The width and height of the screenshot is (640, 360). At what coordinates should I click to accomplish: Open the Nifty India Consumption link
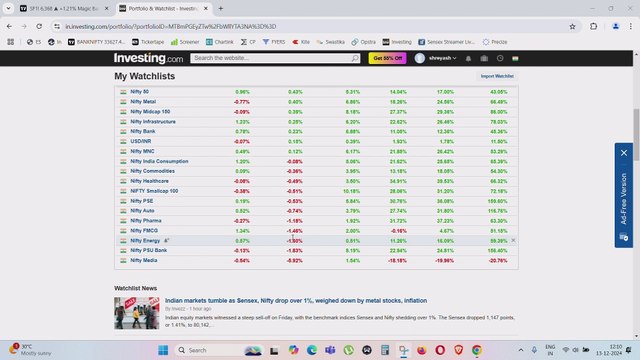pos(159,161)
